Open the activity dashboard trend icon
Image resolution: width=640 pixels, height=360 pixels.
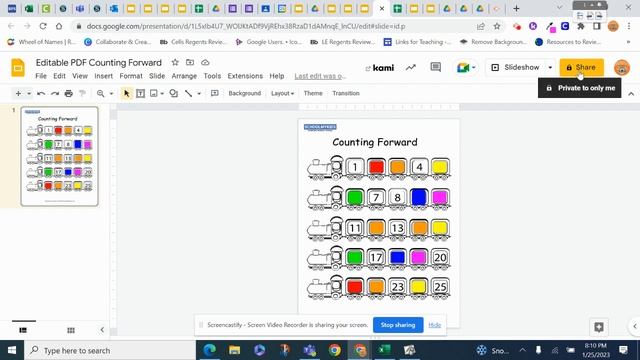coord(411,67)
